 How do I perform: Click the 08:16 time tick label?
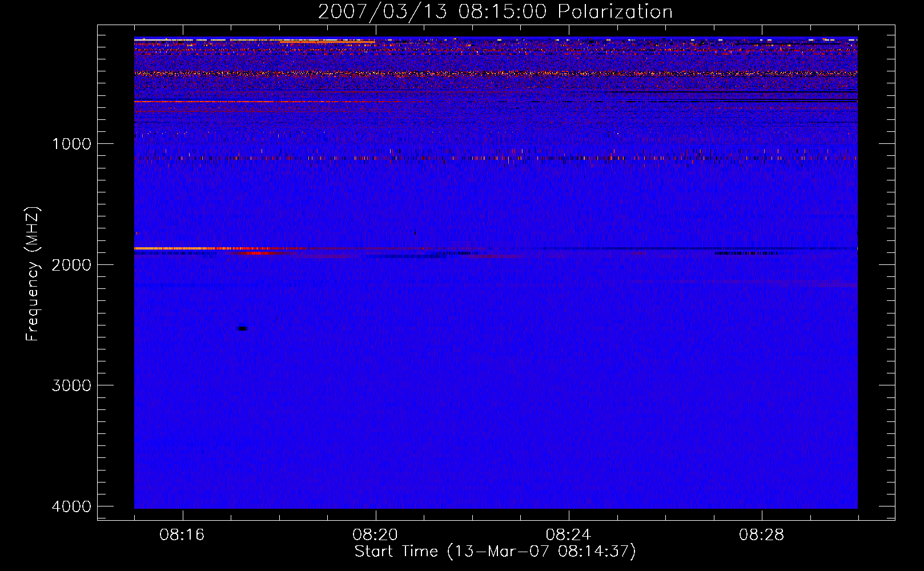182,535
